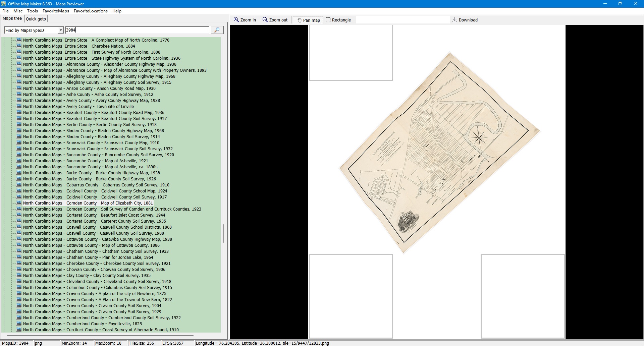Open the Tools menu
The width and height of the screenshot is (644, 346).
(32, 11)
